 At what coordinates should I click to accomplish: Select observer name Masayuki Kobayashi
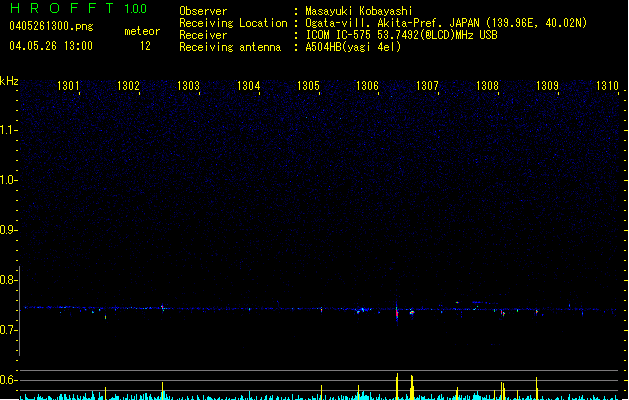coord(359,11)
